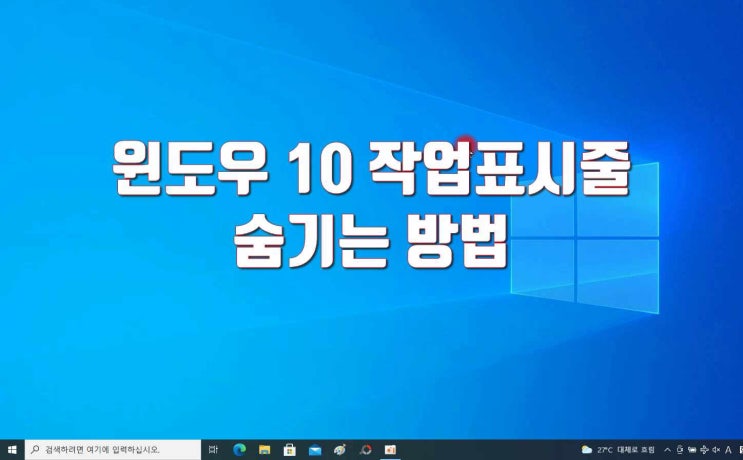Open Microsoft Store from the taskbar
Screen dimensions: 743x460
tap(290, 450)
